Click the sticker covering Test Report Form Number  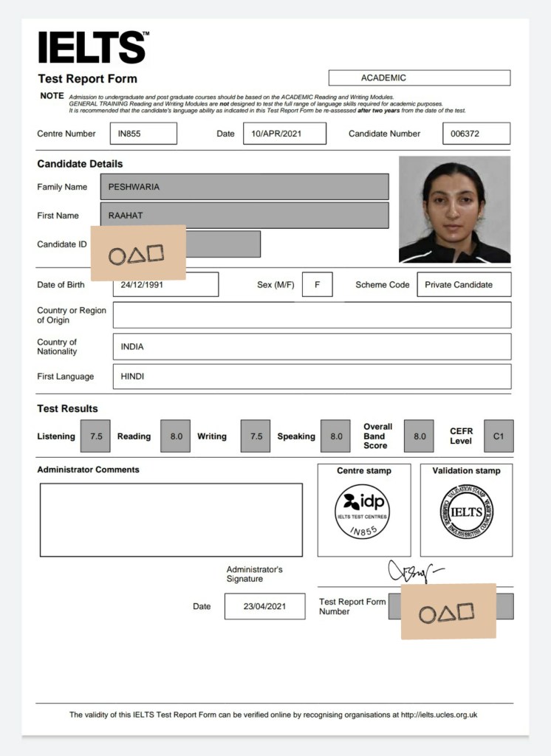tap(448, 611)
